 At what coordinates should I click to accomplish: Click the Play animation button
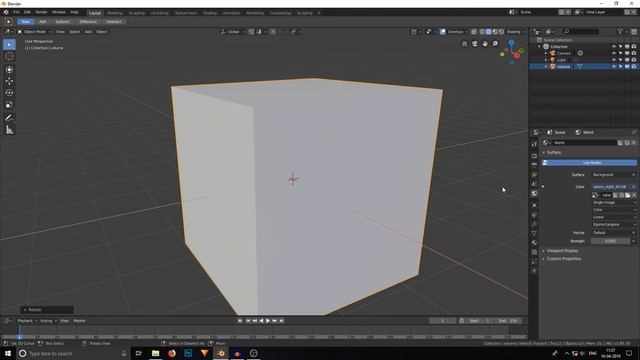268,321
